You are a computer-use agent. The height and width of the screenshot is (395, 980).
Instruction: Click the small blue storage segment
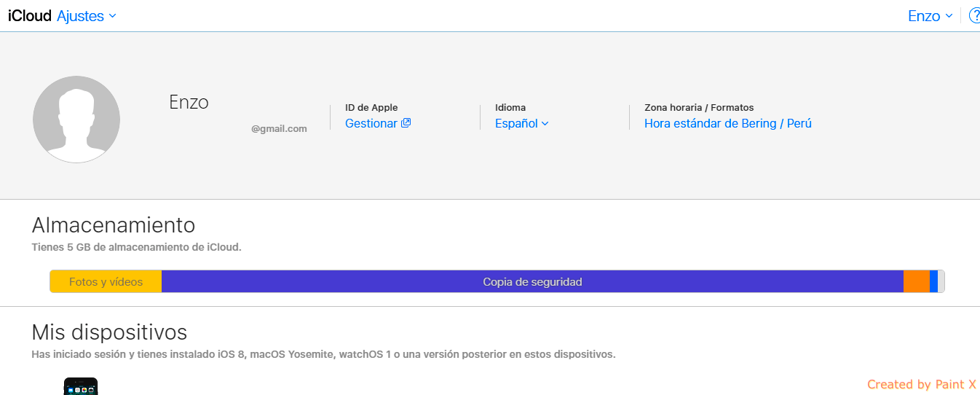point(933,281)
